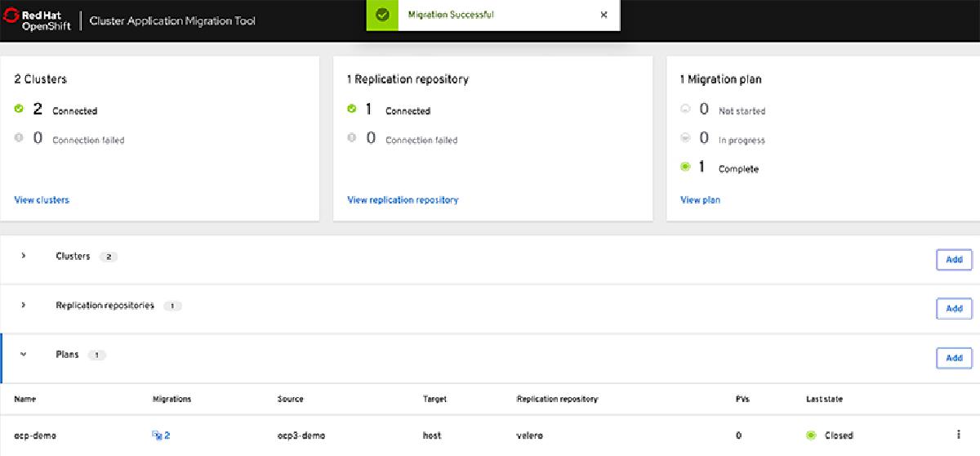The height and width of the screenshot is (456, 980).
Task: Click the velero replication repository cell
Action: click(531, 436)
